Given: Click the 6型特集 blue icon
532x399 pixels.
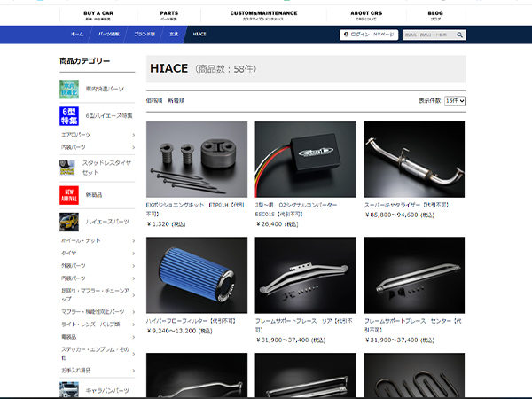Looking at the screenshot, I should (69, 116).
